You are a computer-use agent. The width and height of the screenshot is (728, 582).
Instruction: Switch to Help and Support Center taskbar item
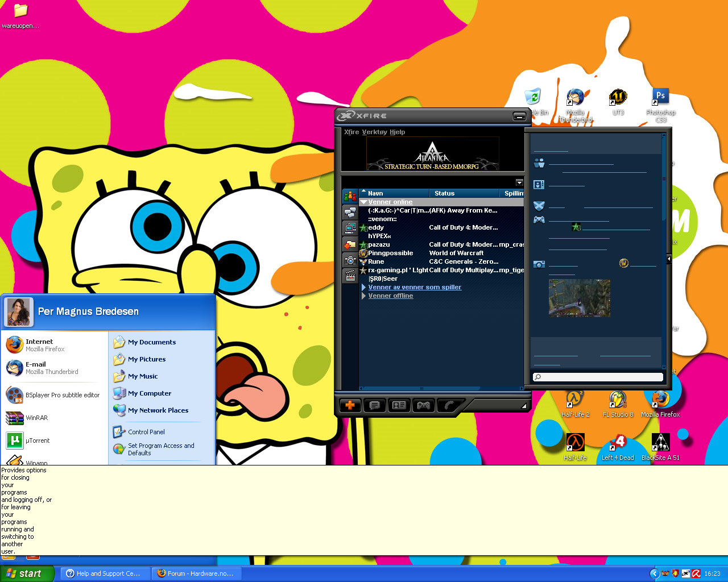pos(106,573)
